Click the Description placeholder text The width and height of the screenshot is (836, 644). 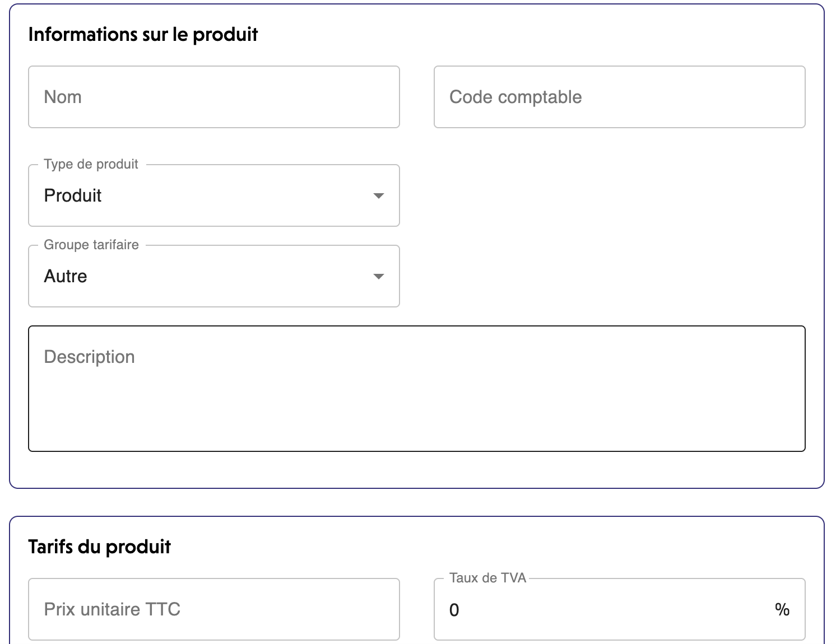click(89, 357)
